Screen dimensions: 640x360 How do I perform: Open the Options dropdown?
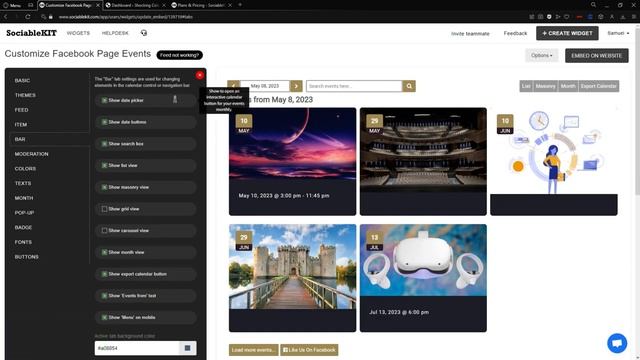(541, 56)
